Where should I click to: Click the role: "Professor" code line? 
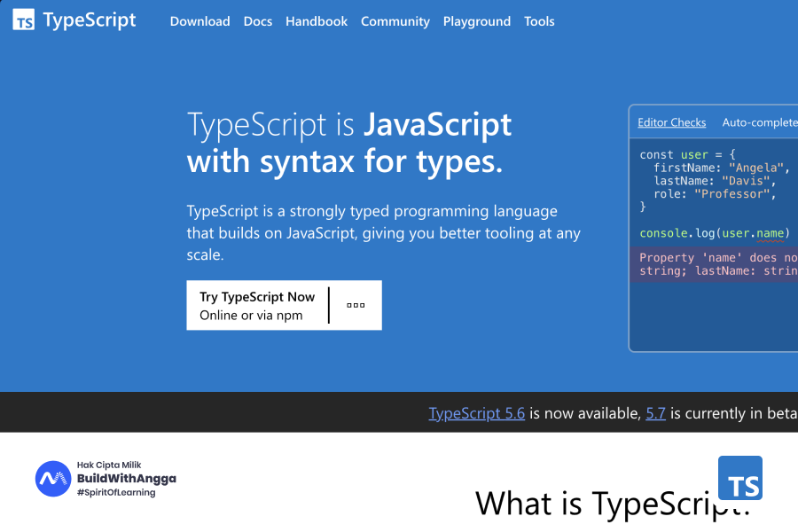coord(715,194)
